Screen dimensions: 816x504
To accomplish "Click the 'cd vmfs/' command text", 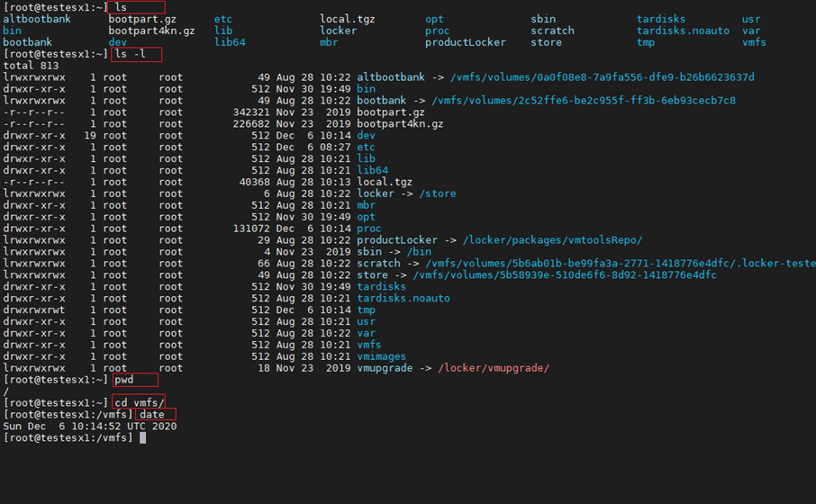I will point(140,402).
